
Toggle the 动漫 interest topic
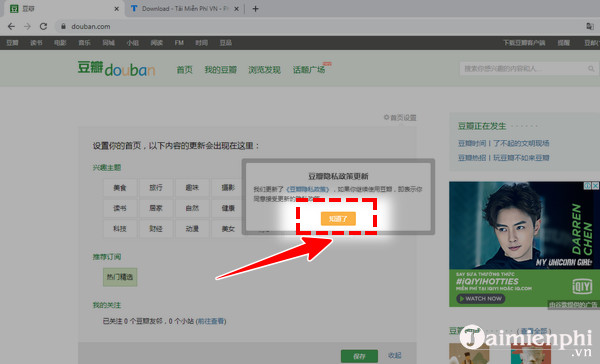click(x=192, y=229)
